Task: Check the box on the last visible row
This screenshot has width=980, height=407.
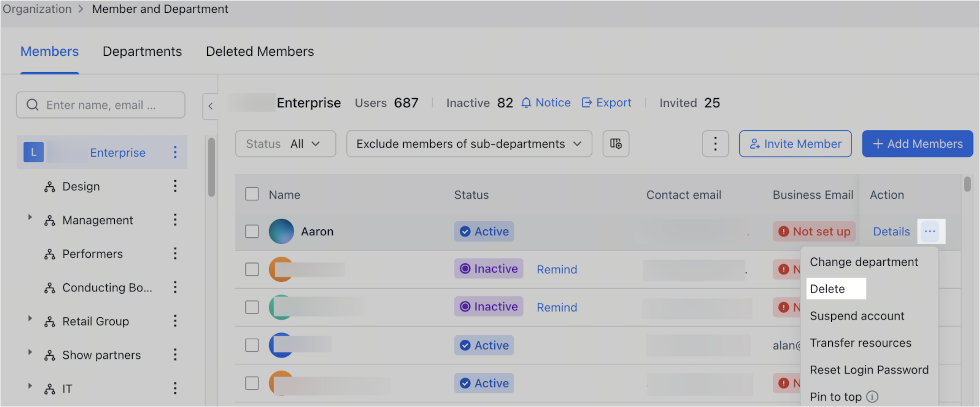Action: point(252,383)
